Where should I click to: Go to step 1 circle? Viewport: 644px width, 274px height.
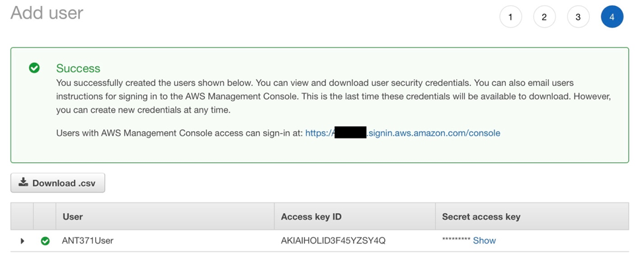(510, 17)
